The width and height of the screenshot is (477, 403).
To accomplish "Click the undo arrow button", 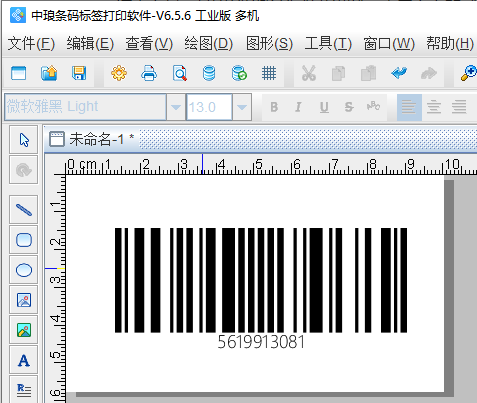I will (x=399, y=73).
